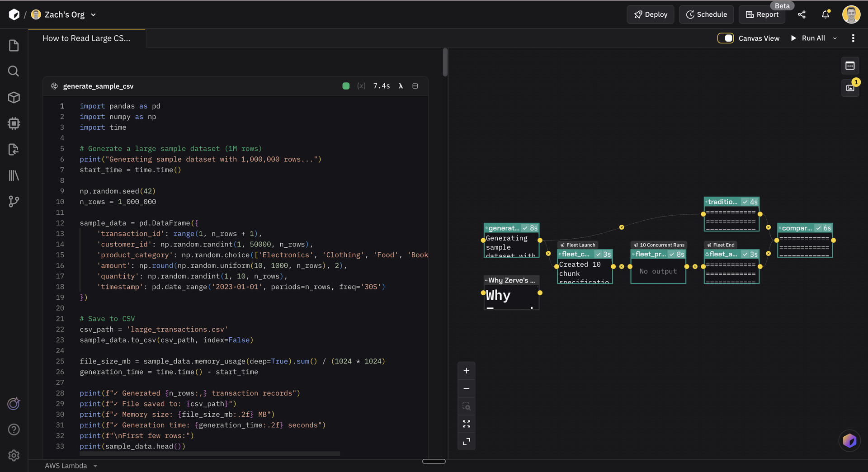Viewport: 868px width, 472px height.
Task: Click the panel splitter handle at bottom
Action: pyautogui.click(x=434, y=461)
